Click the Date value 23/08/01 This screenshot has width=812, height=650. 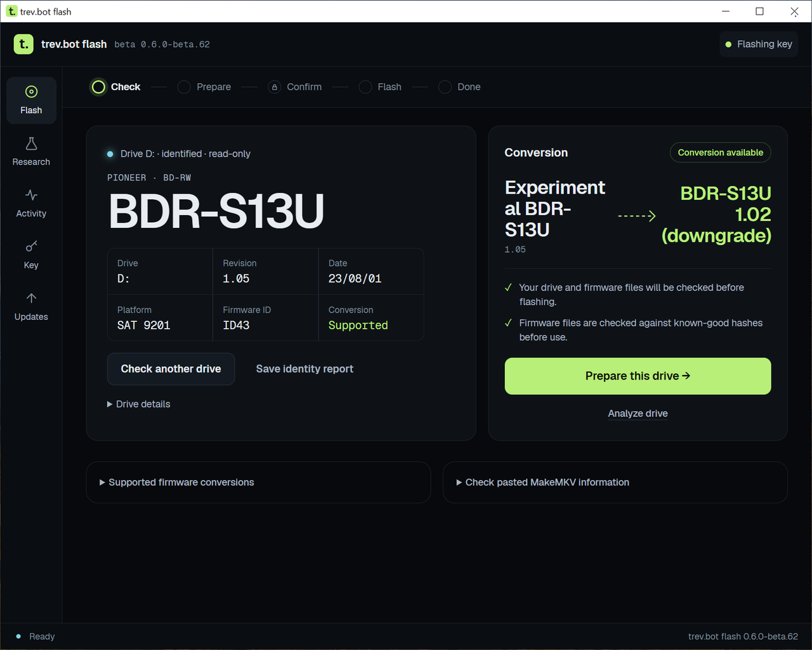pyautogui.click(x=355, y=279)
